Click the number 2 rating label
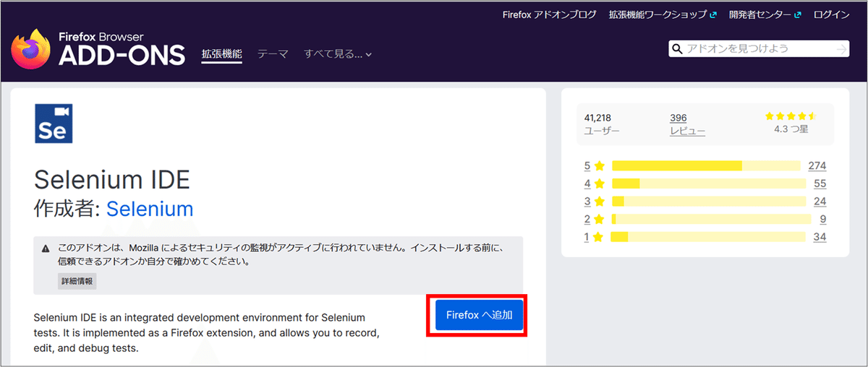The image size is (868, 367). pos(587,219)
